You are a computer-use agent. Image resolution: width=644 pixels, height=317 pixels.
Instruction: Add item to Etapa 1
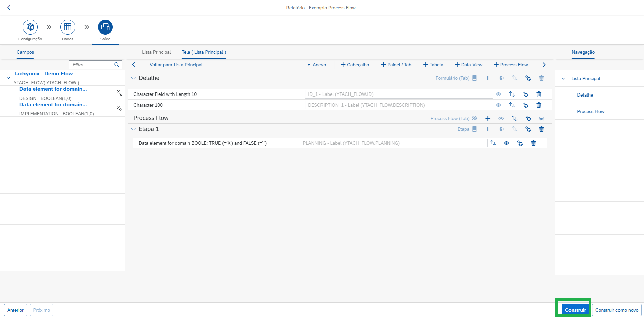[488, 129]
